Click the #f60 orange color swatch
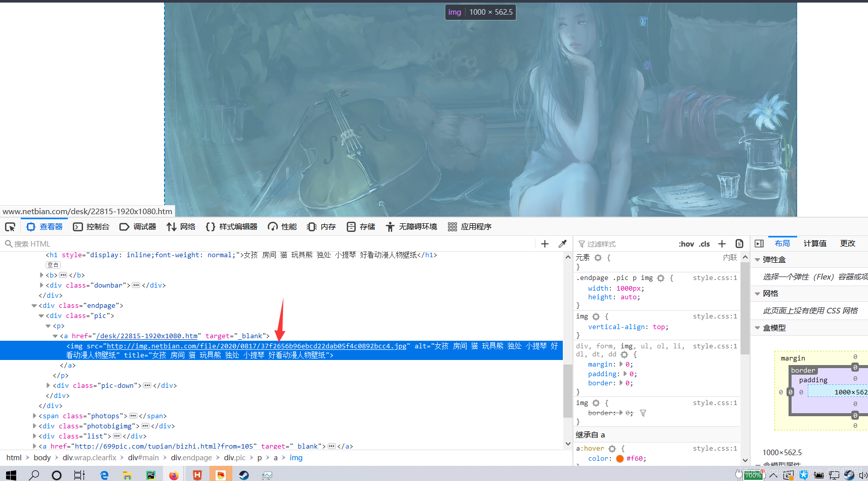868x481 pixels. click(619, 459)
